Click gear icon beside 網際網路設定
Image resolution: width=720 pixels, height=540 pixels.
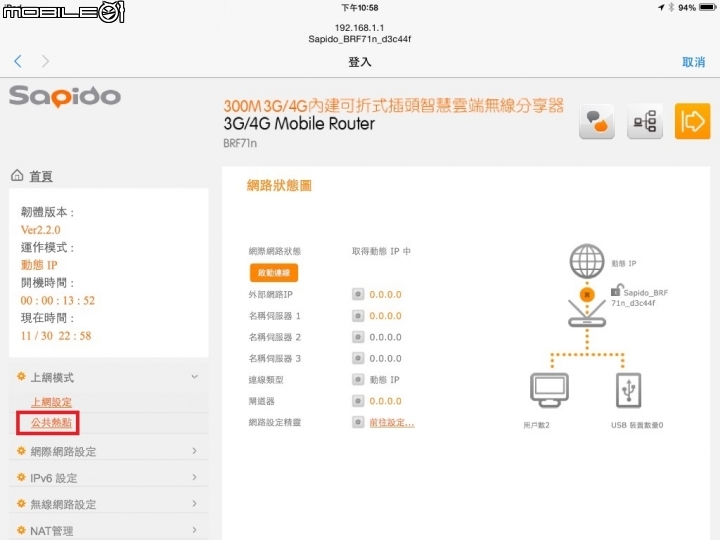(x=21, y=451)
